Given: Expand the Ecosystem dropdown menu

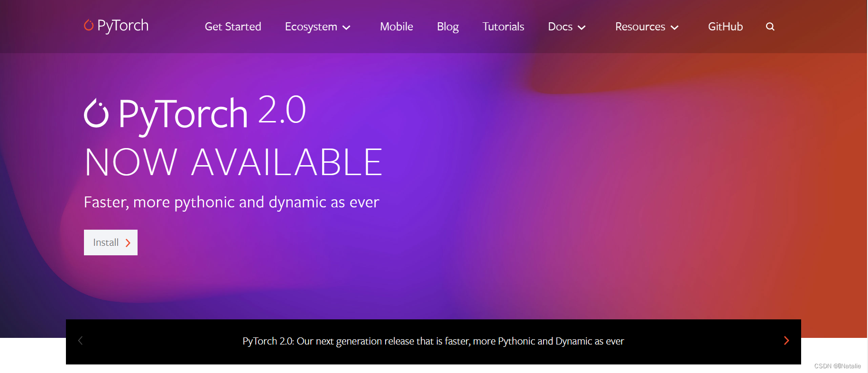Looking at the screenshot, I should (317, 27).
